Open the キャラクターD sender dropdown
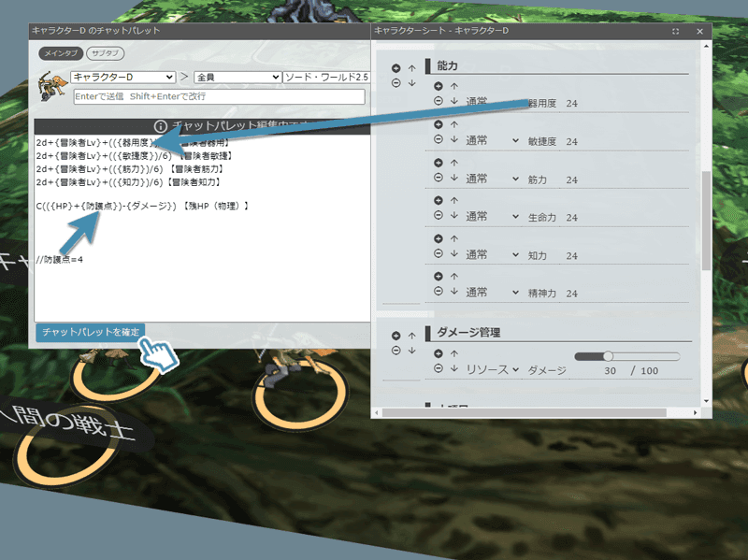The width and height of the screenshot is (748, 560). [122, 77]
